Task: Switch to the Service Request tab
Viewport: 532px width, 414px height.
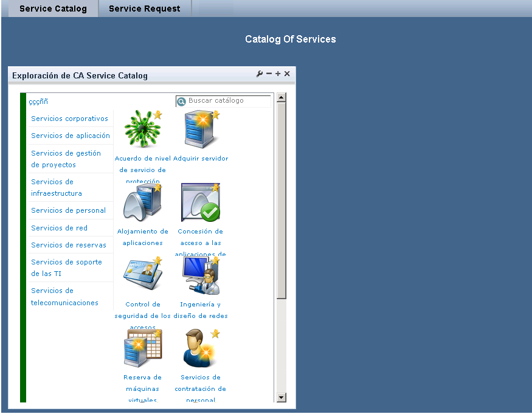Action: click(144, 9)
